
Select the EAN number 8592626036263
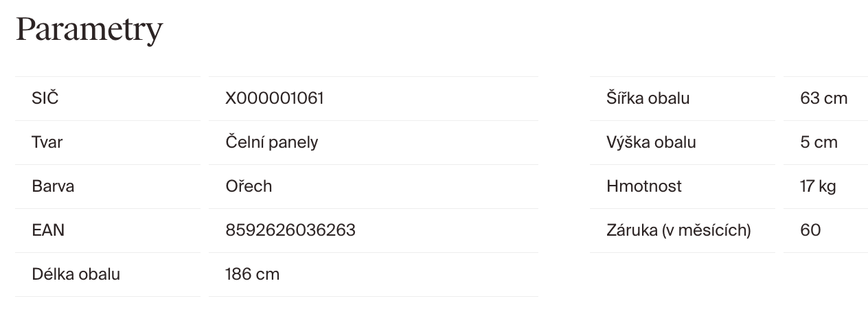(x=290, y=230)
